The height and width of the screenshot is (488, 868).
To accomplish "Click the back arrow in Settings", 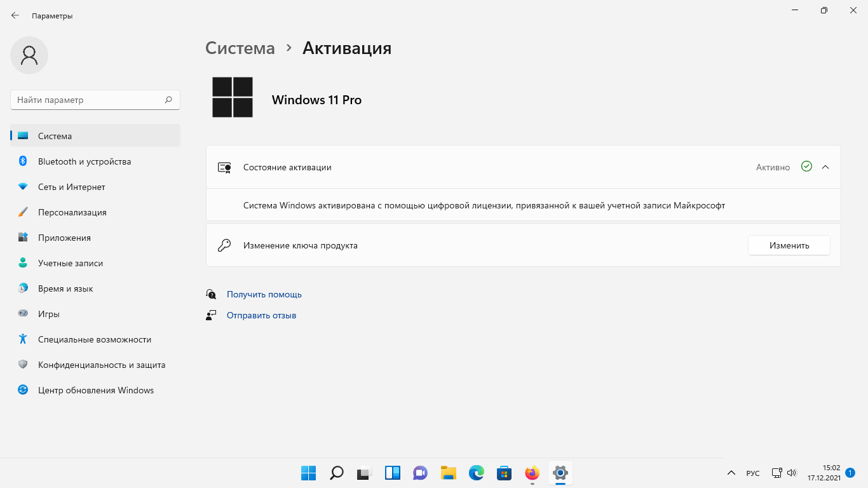I will (x=15, y=15).
